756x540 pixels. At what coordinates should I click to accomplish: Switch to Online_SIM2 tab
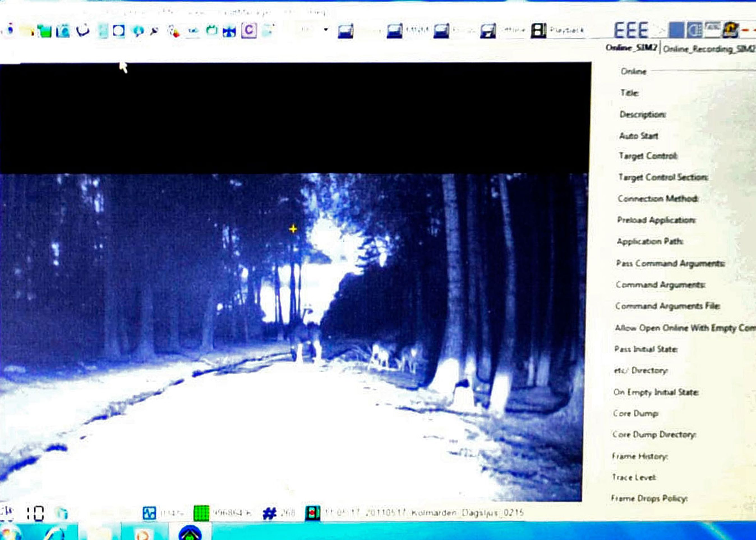pyautogui.click(x=631, y=48)
